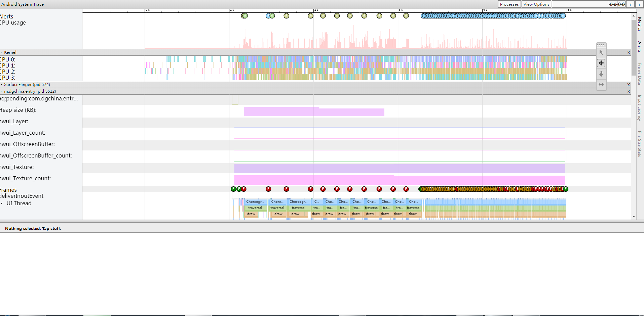The width and height of the screenshot is (644, 316).
Task: Select the hwui_Texture purple counter bar
Action: click(400, 168)
